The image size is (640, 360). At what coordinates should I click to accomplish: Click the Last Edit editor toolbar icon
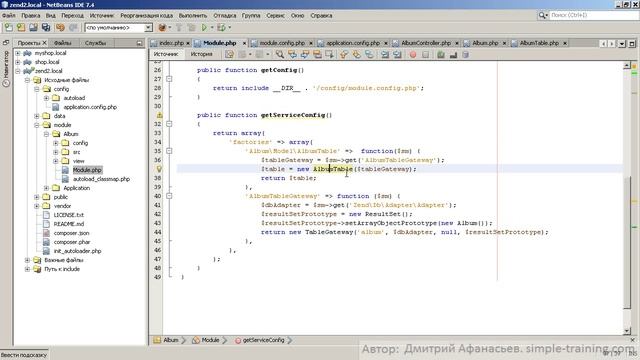pos(229,54)
